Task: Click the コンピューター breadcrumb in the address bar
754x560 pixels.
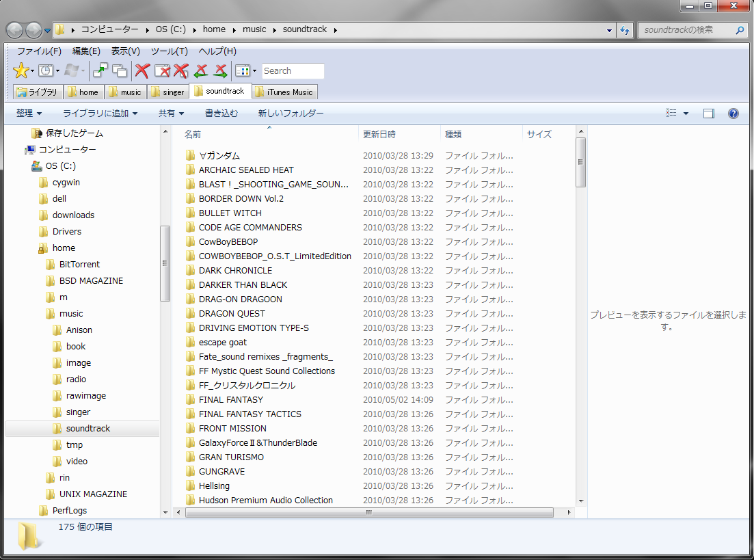Action: (109, 29)
